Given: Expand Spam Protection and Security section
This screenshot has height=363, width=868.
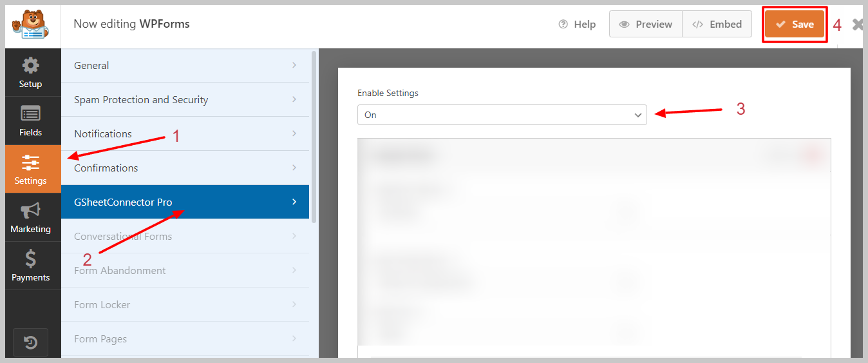Looking at the screenshot, I should point(185,99).
